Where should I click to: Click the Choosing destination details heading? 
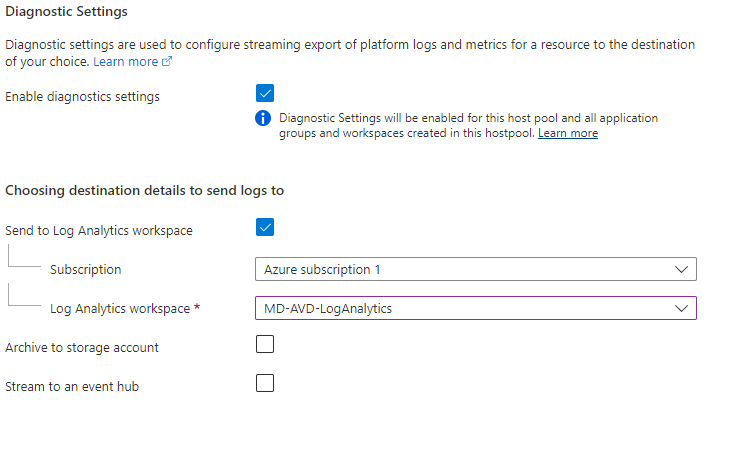146,190
